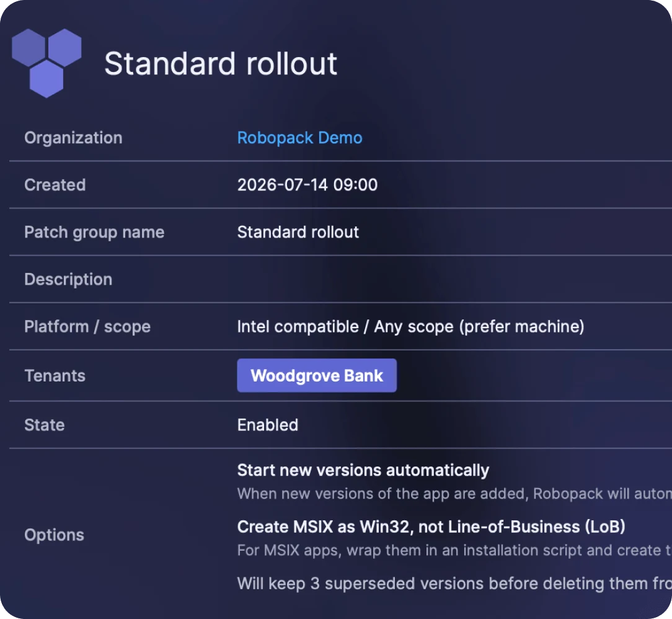Image resolution: width=672 pixels, height=619 pixels.
Task: Click Create MSIX as Win32 option heading
Action: (431, 527)
